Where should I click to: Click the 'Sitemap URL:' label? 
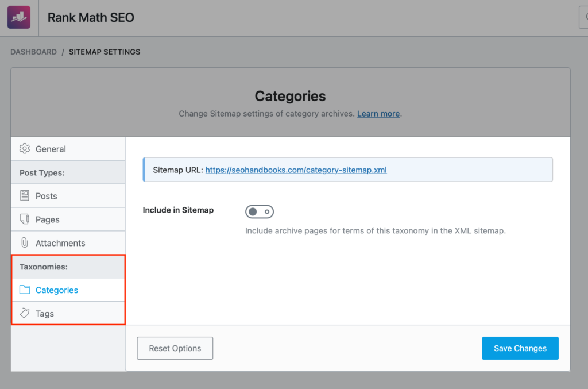point(178,170)
